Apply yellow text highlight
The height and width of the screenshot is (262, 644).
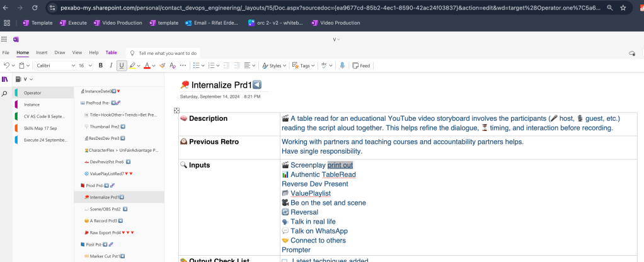click(x=132, y=65)
